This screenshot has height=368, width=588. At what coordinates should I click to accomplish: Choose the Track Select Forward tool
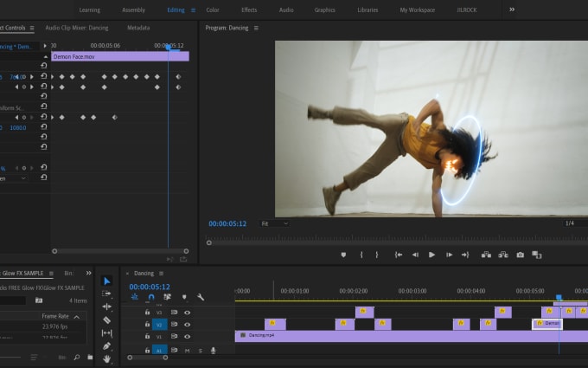[x=106, y=294]
